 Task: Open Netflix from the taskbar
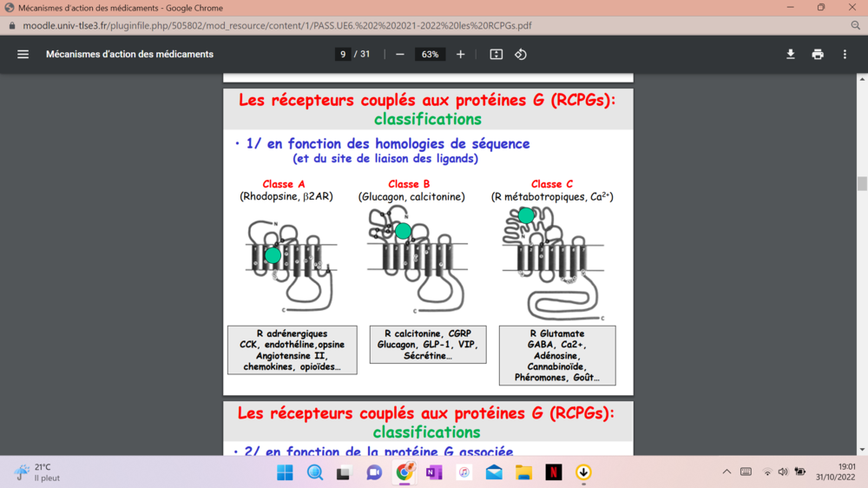(x=554, y=472)
